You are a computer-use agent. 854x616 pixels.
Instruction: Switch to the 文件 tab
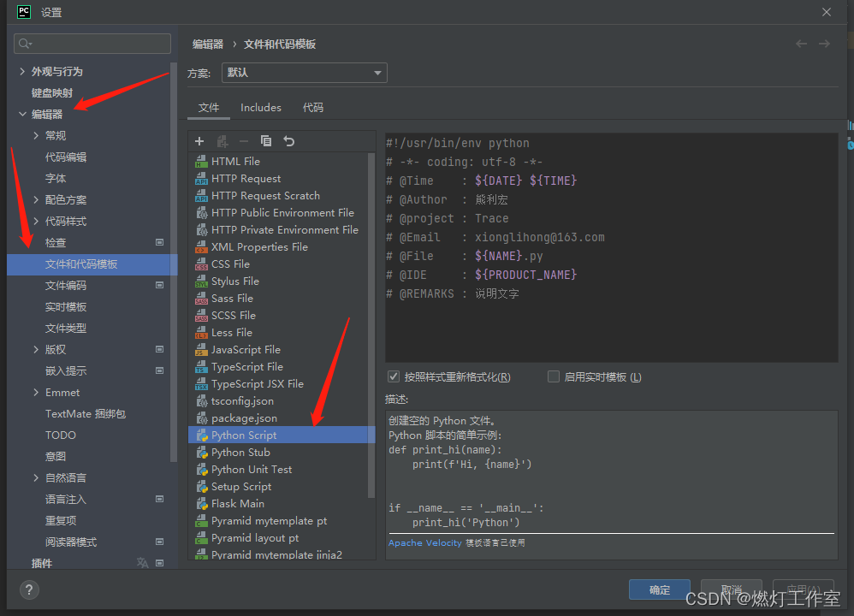(x=209, y=108)
